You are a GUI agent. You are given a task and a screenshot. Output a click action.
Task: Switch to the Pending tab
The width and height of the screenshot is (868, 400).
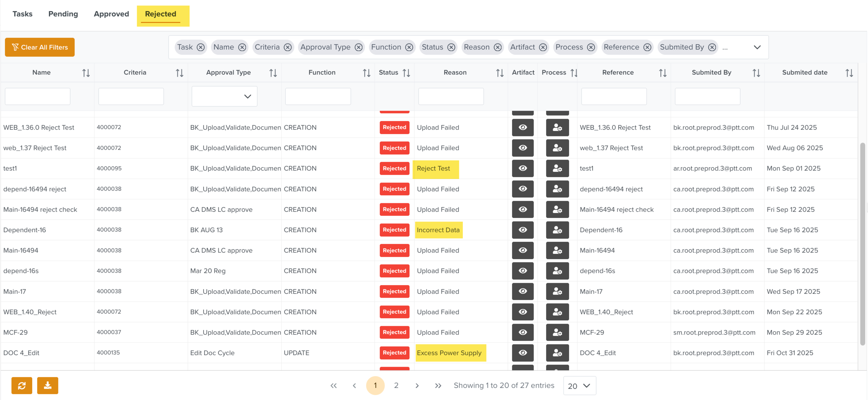(63, 14)
